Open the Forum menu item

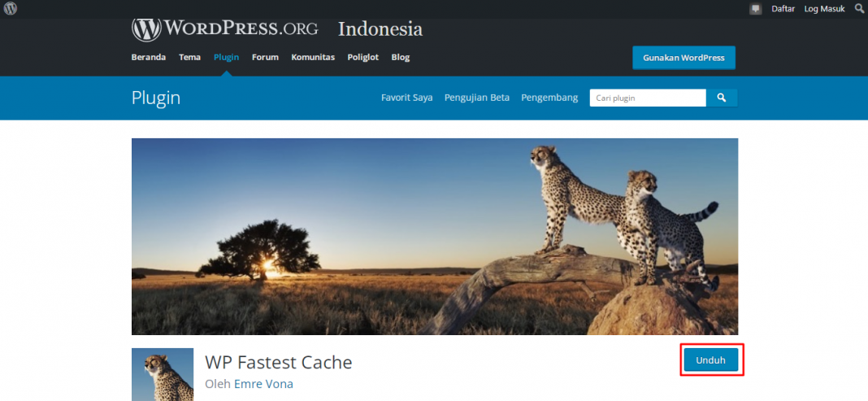(265, 57)
